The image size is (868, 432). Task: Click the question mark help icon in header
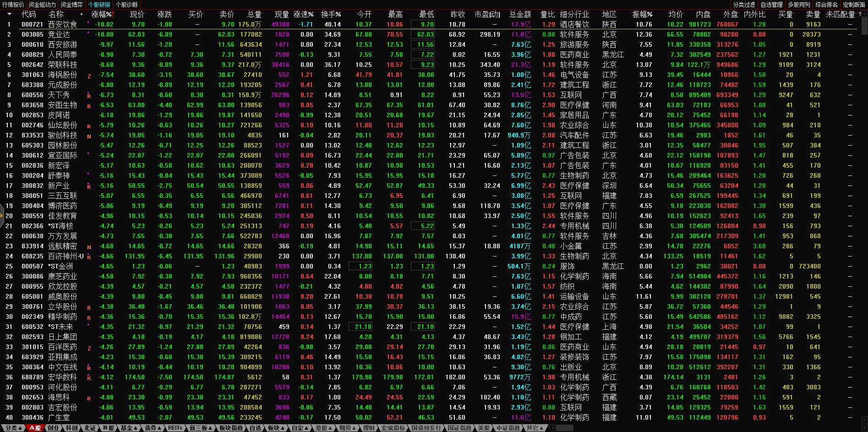(860, 14)
